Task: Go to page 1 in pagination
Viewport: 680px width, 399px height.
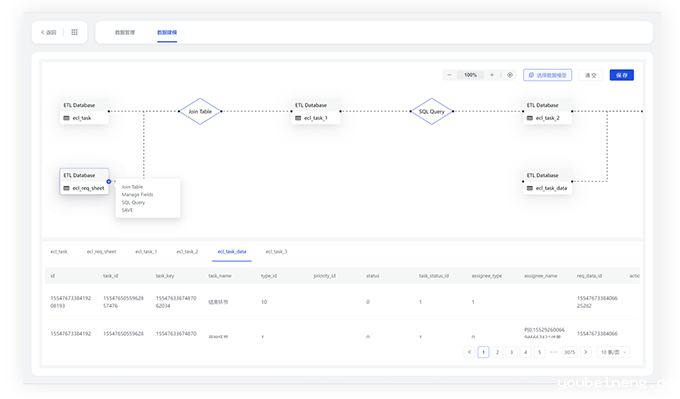Action: pyautogui.click(x=484, y=352)
